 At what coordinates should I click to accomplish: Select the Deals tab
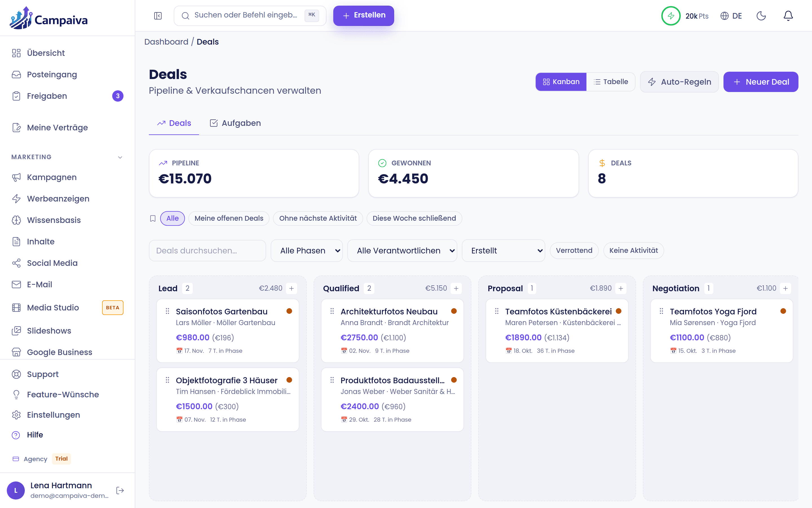pos(174,123)
